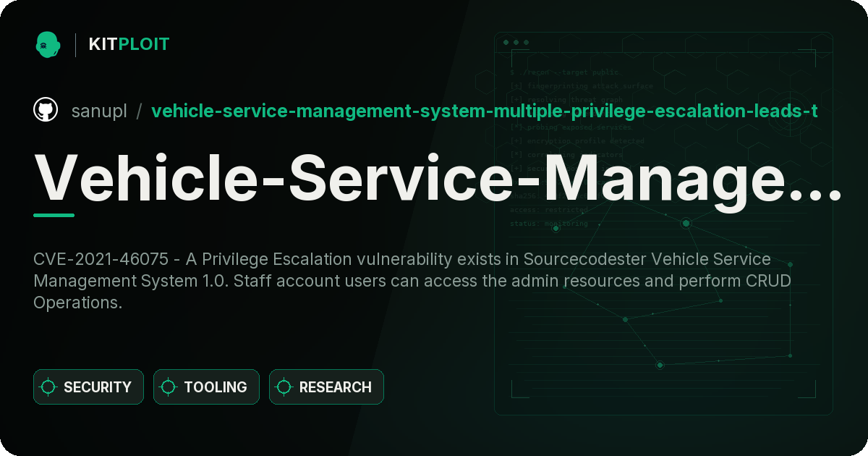Click the "fingerprinting attack surface" terminal line
Viewport: 868px width, 456px height.
581,86
